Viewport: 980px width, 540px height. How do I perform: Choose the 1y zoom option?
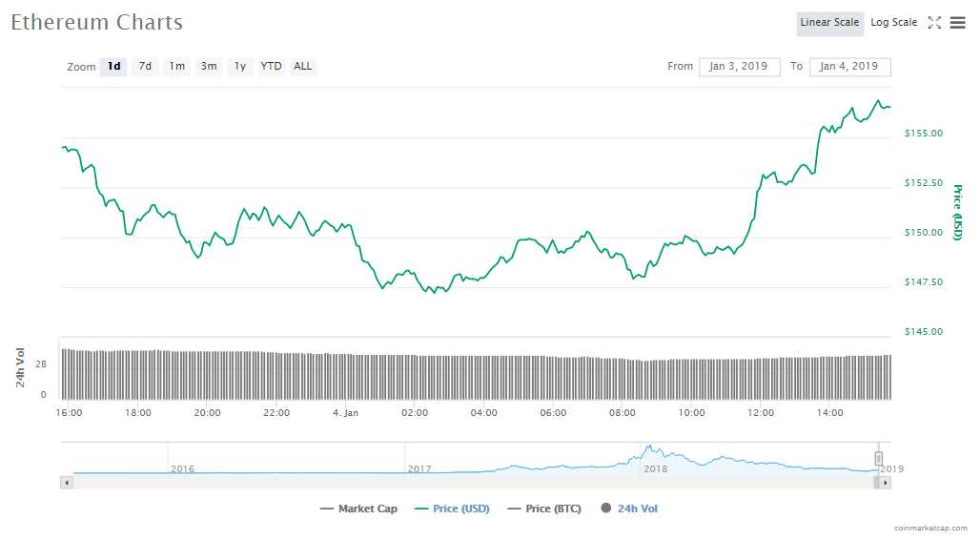point(240,67)
